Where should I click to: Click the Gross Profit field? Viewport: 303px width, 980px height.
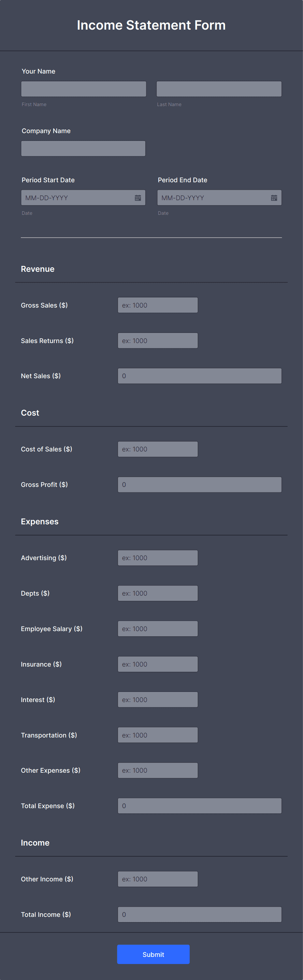pos(199,484)
